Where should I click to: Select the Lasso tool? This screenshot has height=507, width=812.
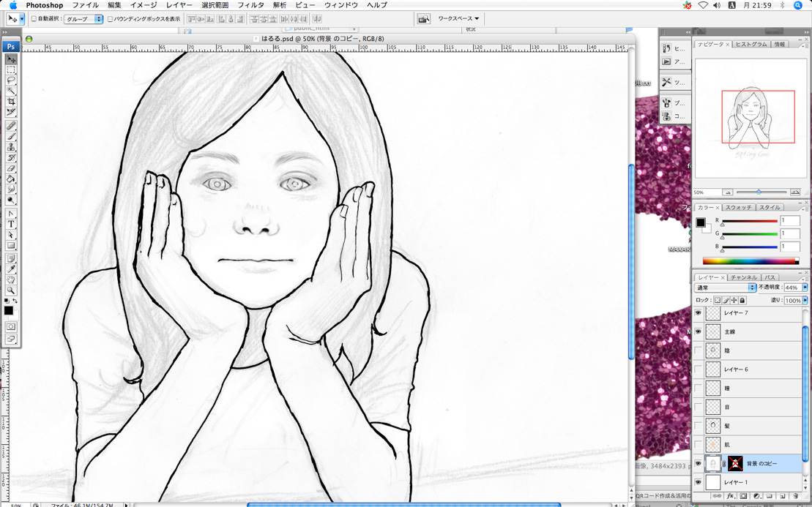coord(11,80)
